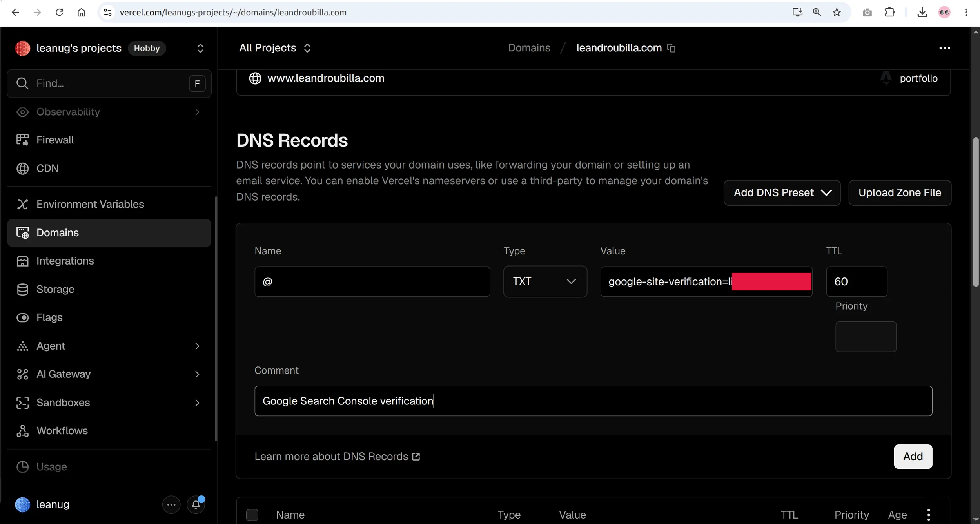Open the Chrome three-dot menu

click(966, 12)
